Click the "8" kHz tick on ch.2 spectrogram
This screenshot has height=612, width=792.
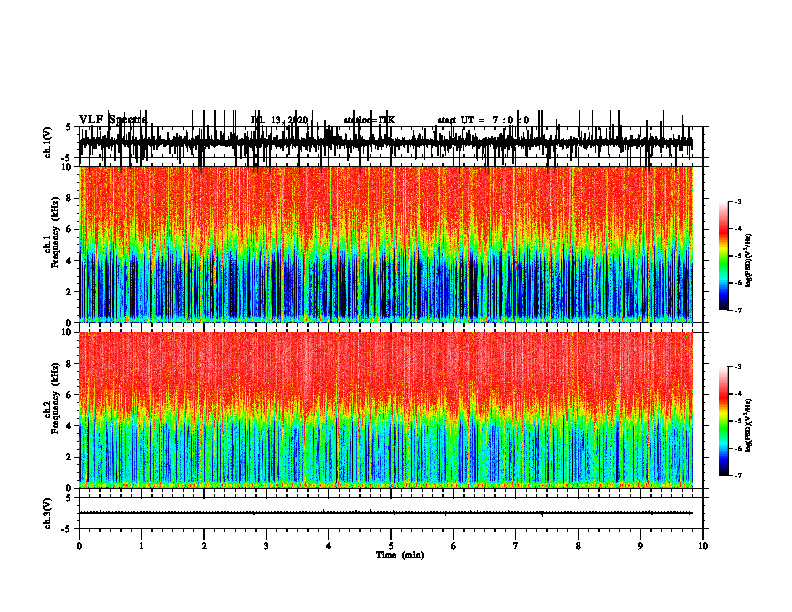69,364
